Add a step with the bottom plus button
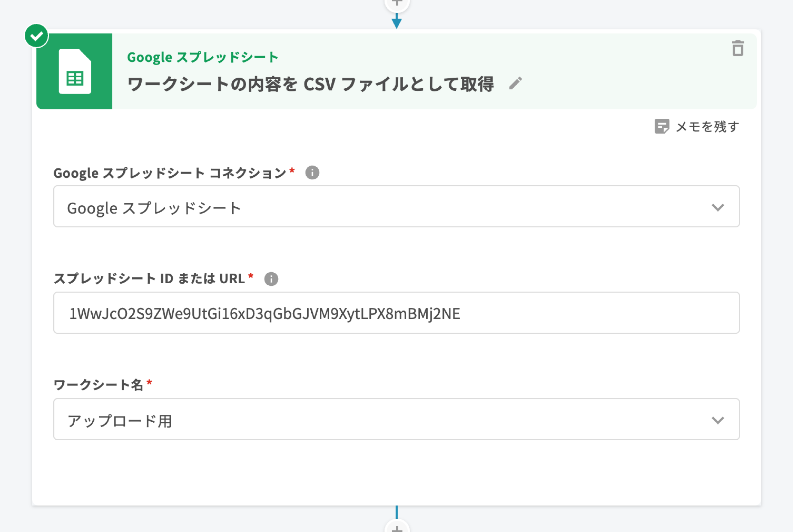The width and height of the screenshot is (793, 532). [x=397, y=528]
